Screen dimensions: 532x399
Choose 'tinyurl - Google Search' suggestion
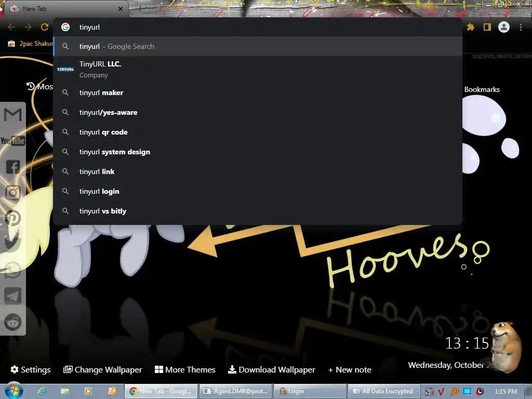click(258, 46)
